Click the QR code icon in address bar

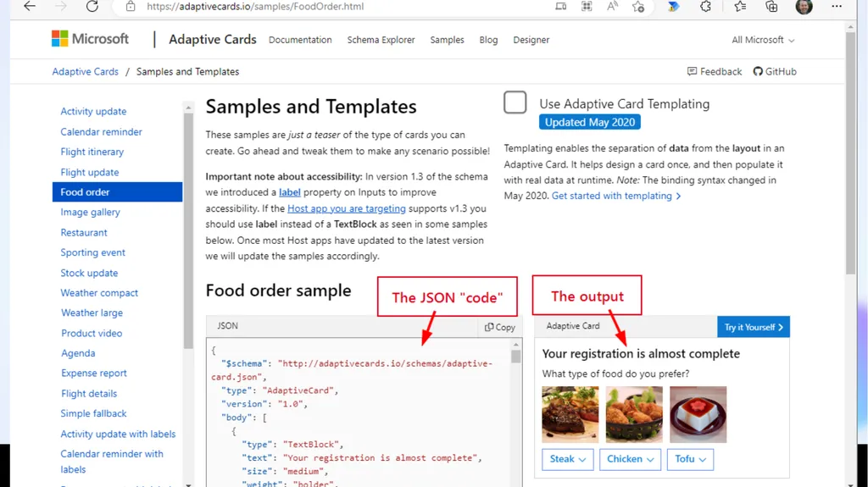[587, 7]
